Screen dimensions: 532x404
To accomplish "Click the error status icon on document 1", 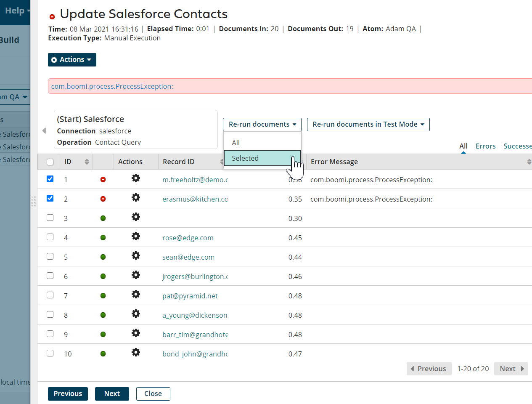I will click(x=103, y=179).
